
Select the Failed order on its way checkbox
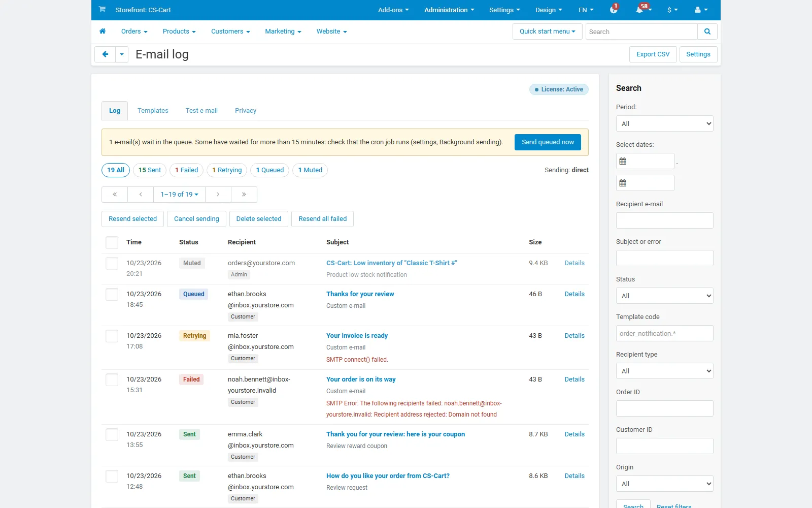click(x=112, y=379)
